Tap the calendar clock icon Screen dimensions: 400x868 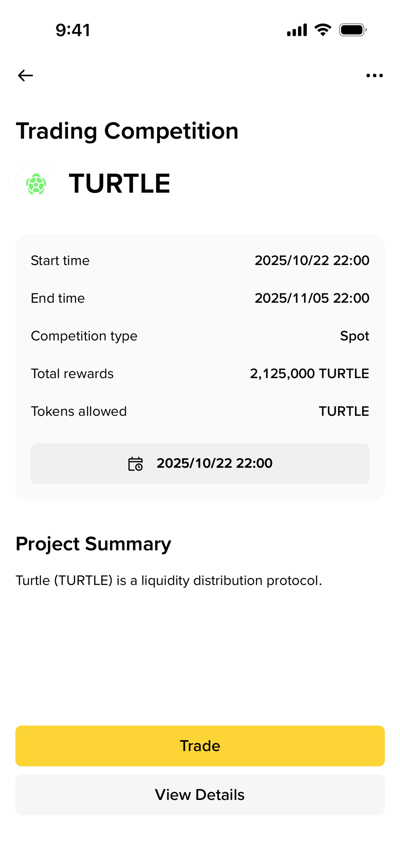click(x=135, y=464)
